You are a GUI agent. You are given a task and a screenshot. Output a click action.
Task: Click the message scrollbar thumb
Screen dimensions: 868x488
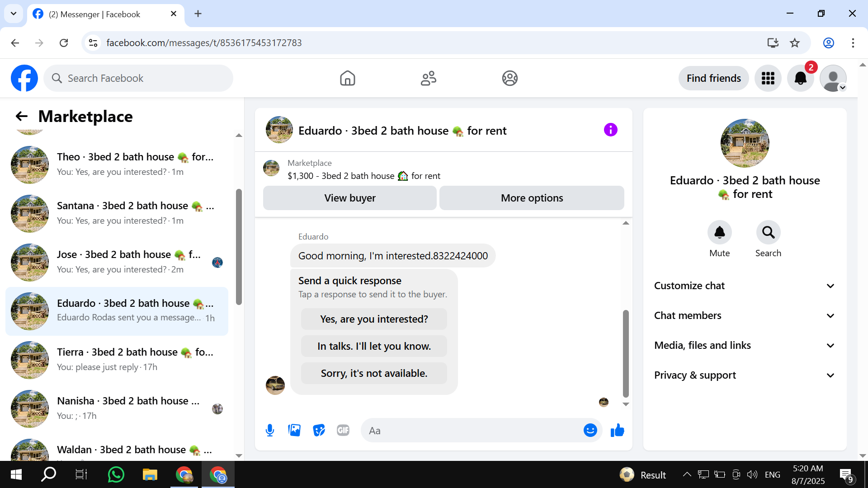click(x=626, y=353)
